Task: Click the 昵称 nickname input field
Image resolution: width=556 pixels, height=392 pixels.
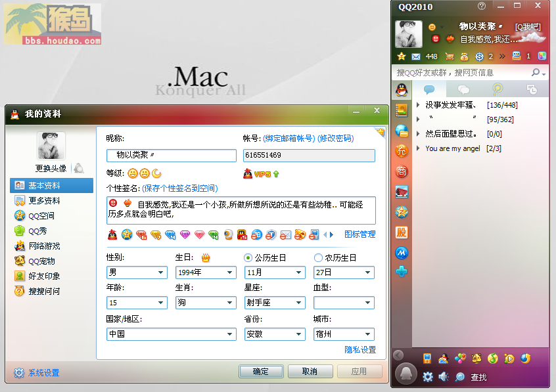Action: point(172,155)
